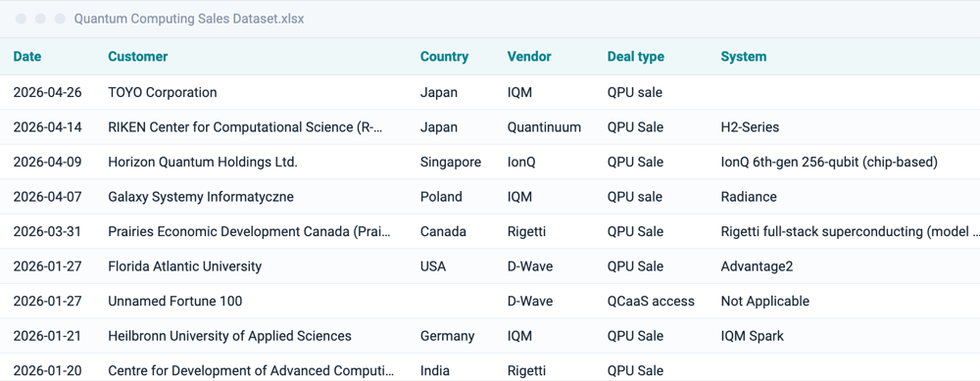
Task: Select Rigetti vendor in Prairies Economic row
Action: (x=526, y=232)
